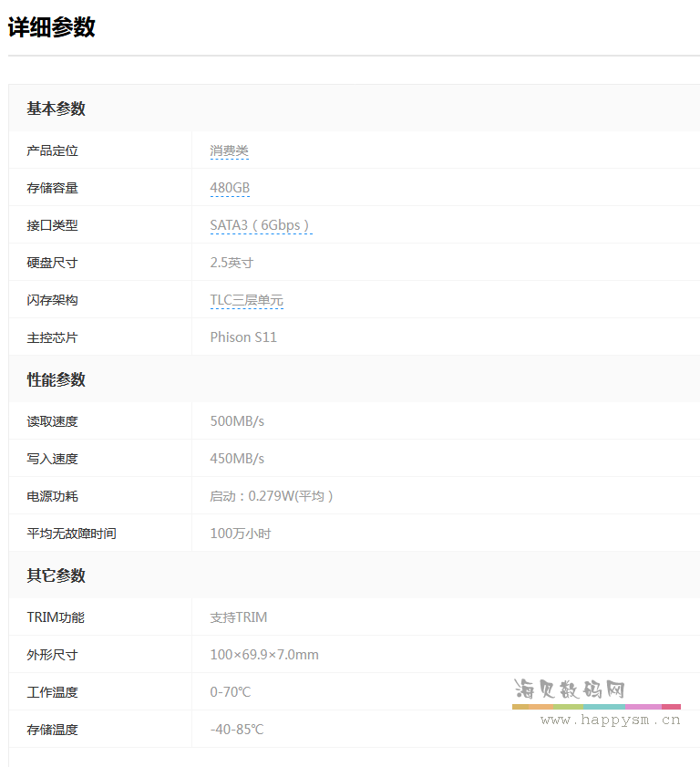
Task: Click the 480GB storage capacity link
Action: [230, 188]
